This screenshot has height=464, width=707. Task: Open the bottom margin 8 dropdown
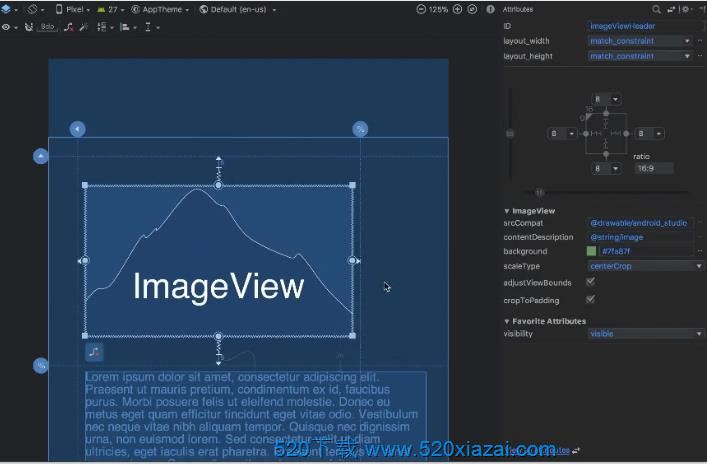point(606,169)
